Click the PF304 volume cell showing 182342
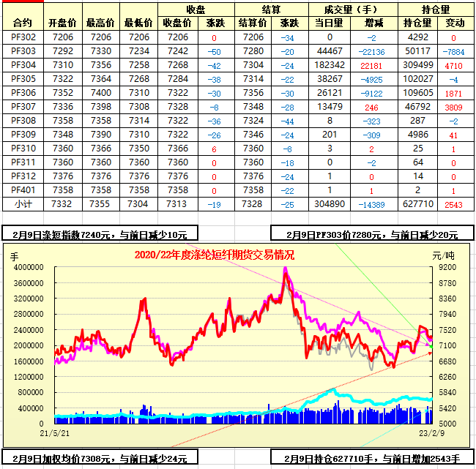The width and height of the screenshot is (476, 469). (329, 65)
